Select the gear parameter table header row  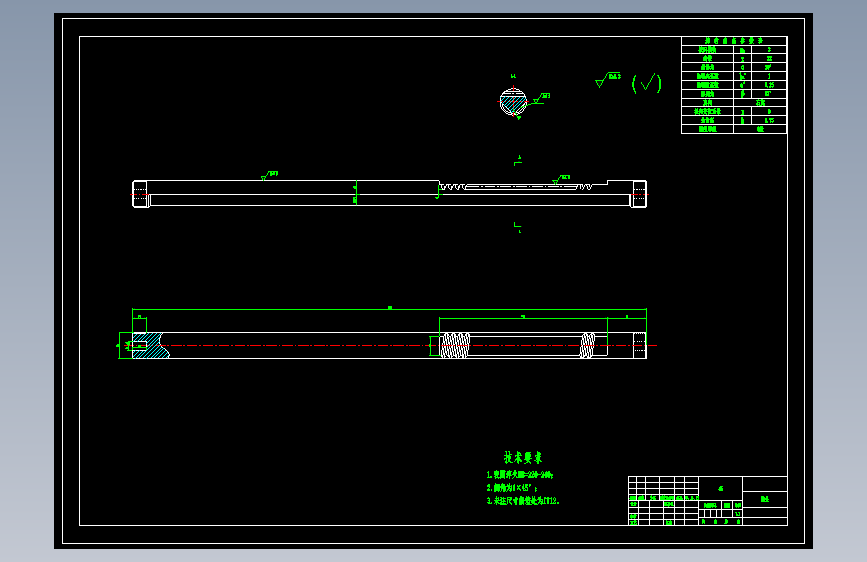click(734, 41)
